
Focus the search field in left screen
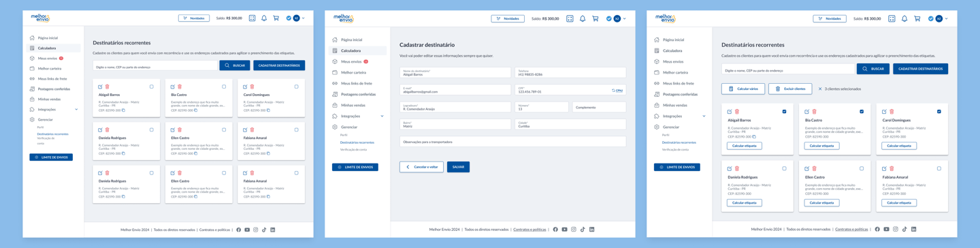click(x=155, y=66)
